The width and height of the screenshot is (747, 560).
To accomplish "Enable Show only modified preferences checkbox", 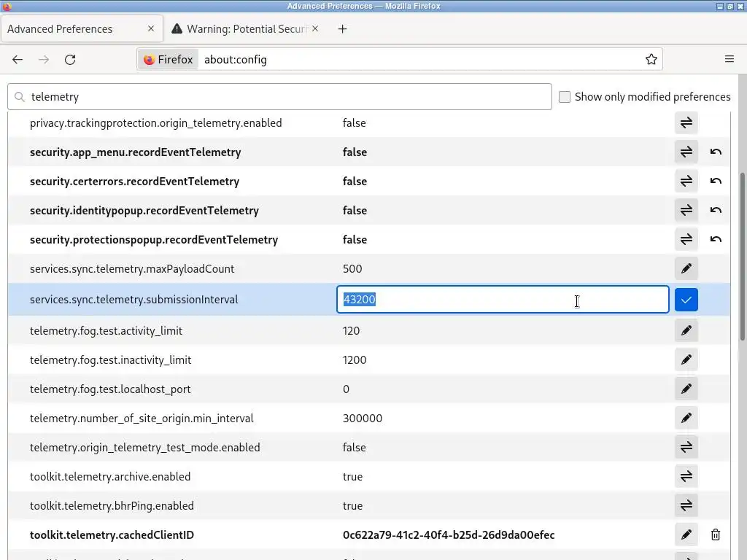I will point(565,97).
